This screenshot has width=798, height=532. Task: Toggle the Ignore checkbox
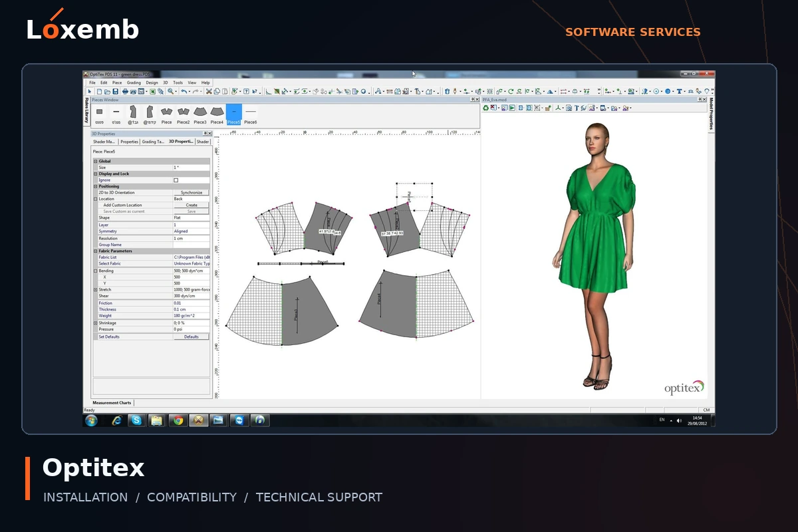[176, 180]
